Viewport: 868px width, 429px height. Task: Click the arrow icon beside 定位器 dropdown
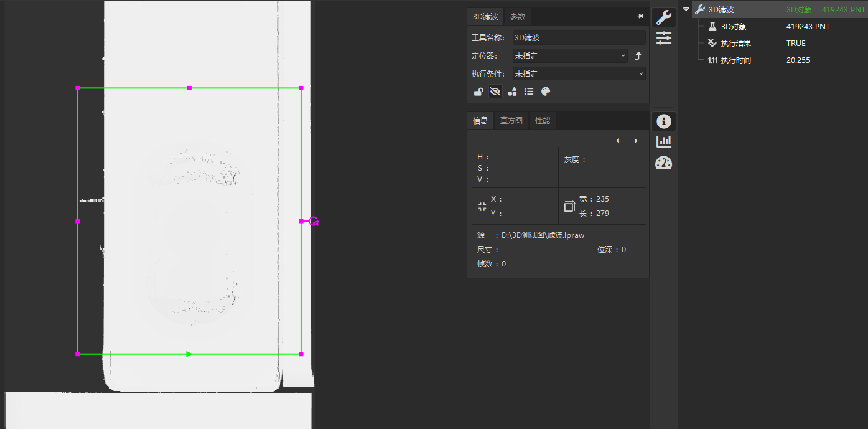[638, 56]
